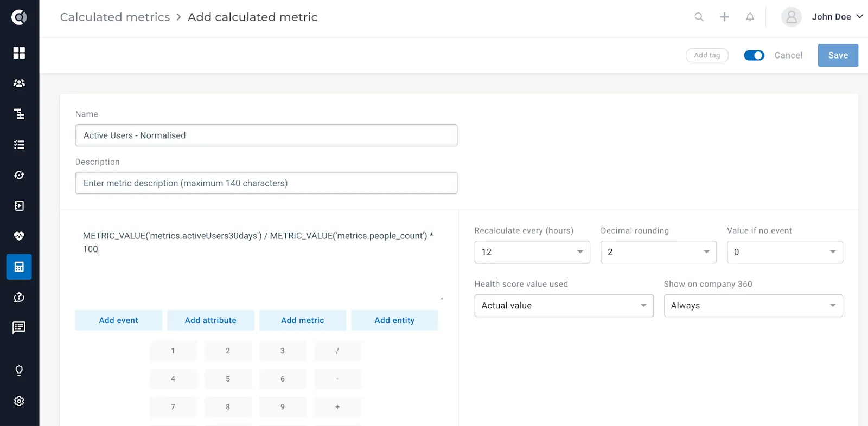Open the settings gear icon in sidebar
This screenshot has width=868, height=426.
click(19, 401)
